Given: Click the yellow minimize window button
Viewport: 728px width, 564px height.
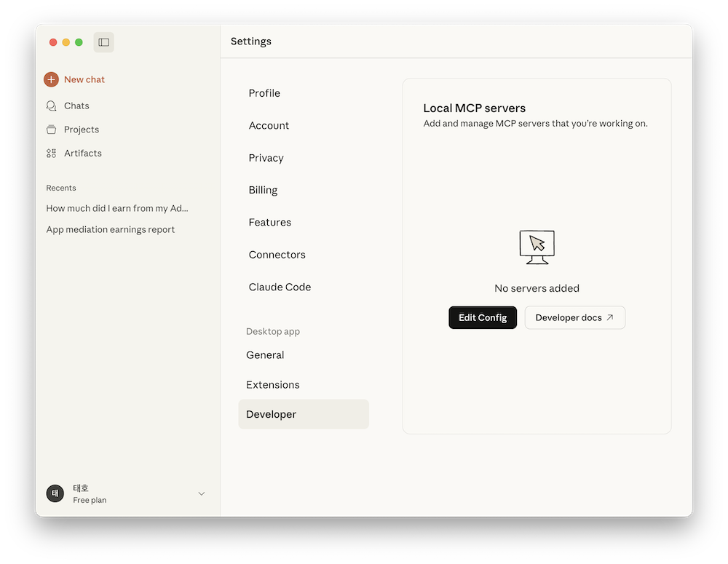Looking at the screenshot, I should point(66,42).
